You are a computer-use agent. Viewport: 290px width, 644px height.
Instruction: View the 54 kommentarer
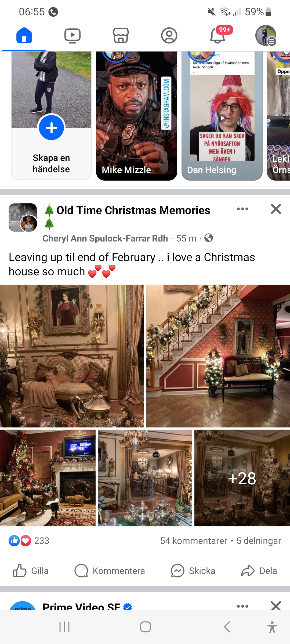194,541
